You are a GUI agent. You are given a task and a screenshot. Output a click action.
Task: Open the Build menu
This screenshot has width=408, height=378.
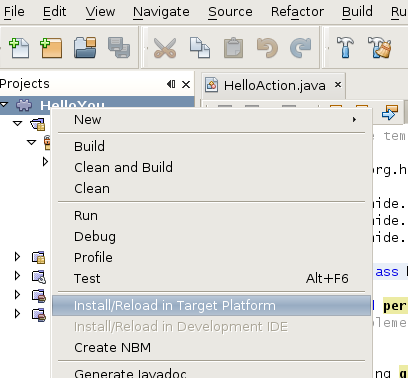point(357,12)
